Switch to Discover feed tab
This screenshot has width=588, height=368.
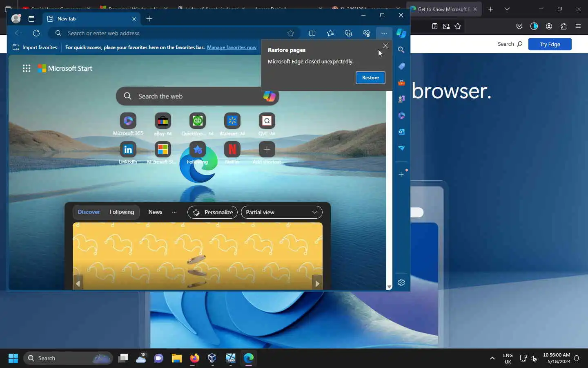89,212
